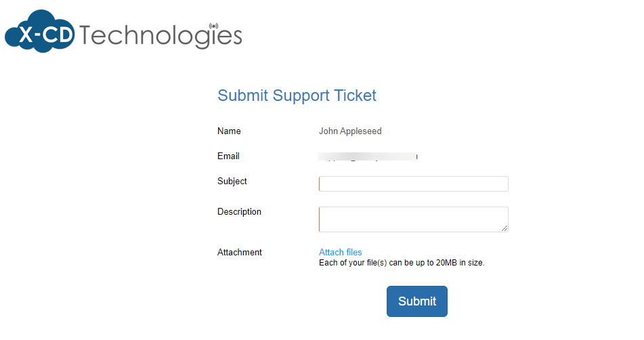Open the Attach files link
The image size is (644, 340).
click(340, 252)
